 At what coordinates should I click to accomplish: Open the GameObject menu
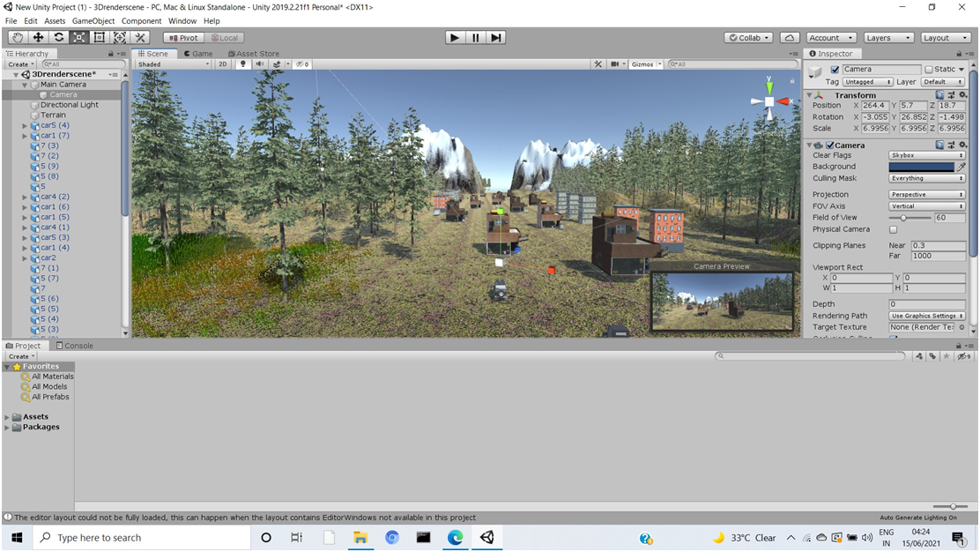coord(93,20)
